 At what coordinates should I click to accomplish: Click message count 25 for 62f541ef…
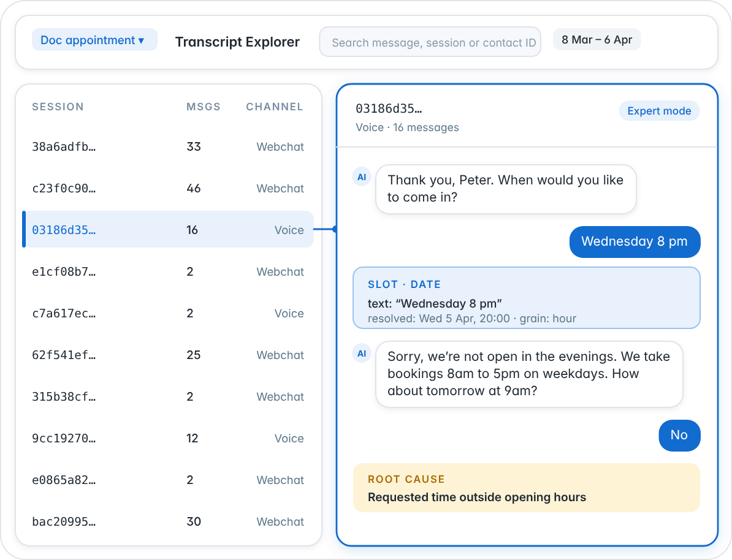(194, 355)
